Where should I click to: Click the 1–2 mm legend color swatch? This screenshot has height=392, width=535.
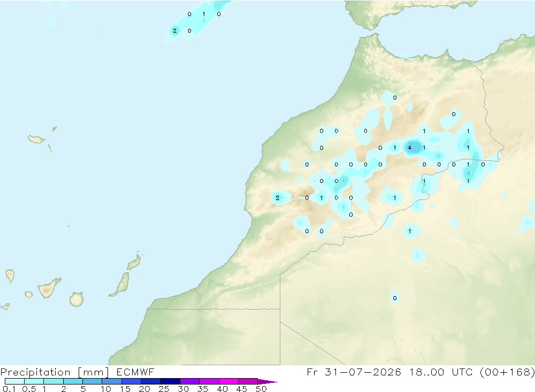[53, 381]
